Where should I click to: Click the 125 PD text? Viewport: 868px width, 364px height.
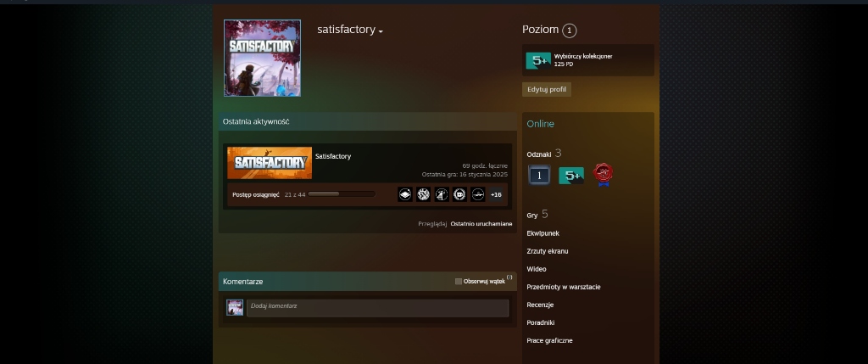[x=564, y=64]
